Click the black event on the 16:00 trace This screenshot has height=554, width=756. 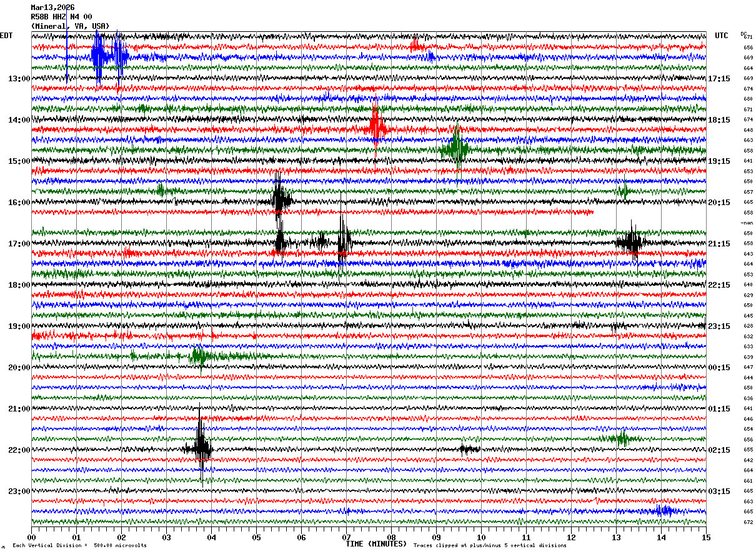(x=281, y=201)
